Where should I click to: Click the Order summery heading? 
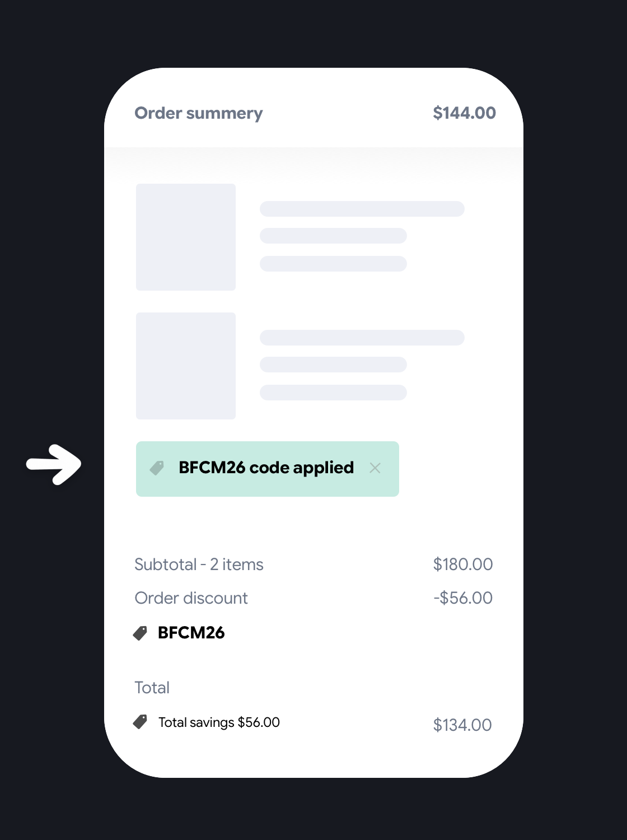pyautogui.click(x=199, y=113)
